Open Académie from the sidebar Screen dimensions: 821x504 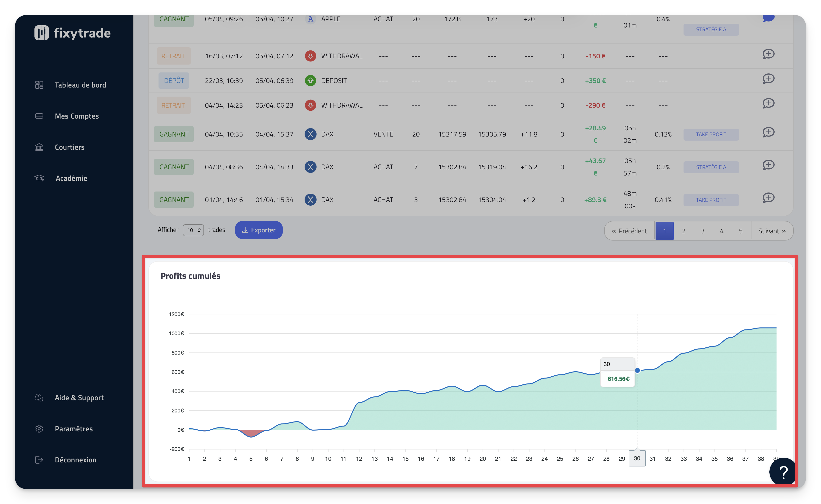pyautogui.click(x=71, y=178)
